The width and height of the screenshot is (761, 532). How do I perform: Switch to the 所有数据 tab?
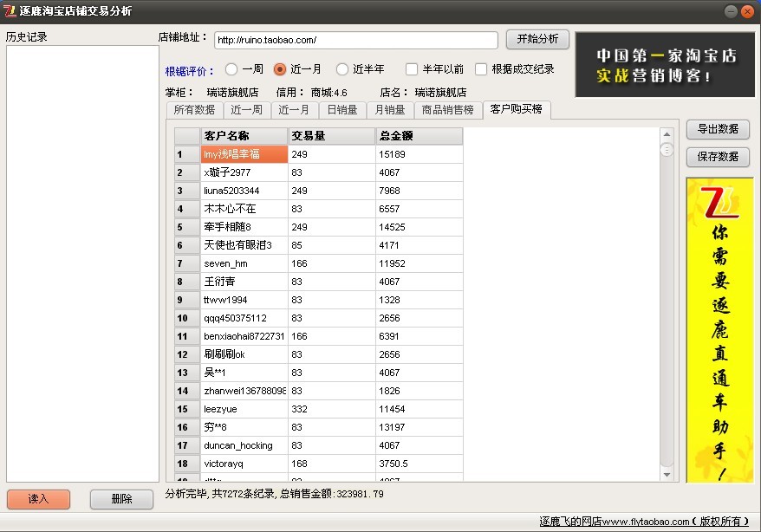coord(194,110)
